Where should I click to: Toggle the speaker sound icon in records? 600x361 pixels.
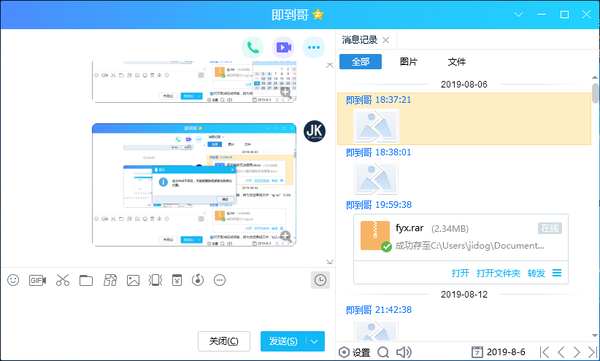(x=403, y=352)
